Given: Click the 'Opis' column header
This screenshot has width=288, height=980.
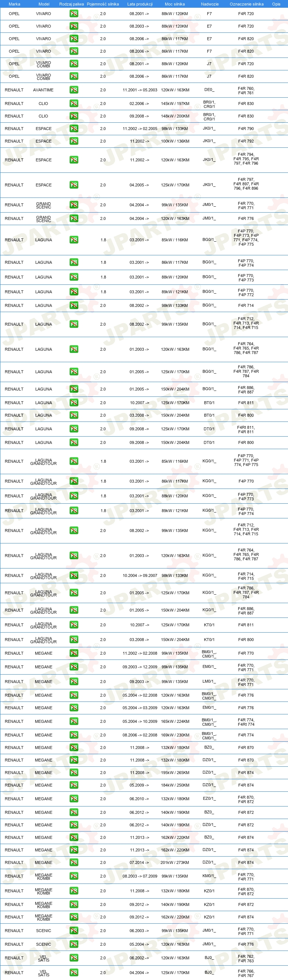Looking at the screenshot, I should pos(276,4).
